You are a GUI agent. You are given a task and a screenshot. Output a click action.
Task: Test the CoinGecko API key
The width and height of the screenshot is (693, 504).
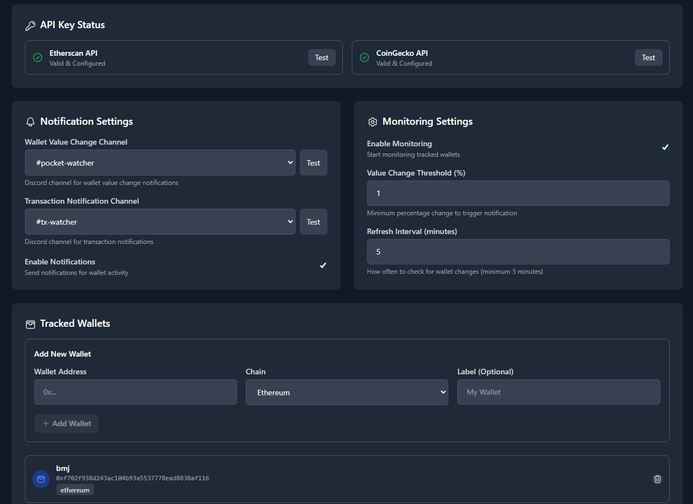(x=648, y=58)
